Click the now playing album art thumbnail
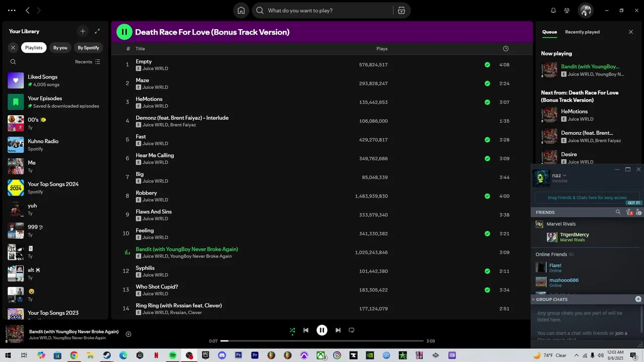The height and width of the screenshot is (362, 644). pos(15,334)
